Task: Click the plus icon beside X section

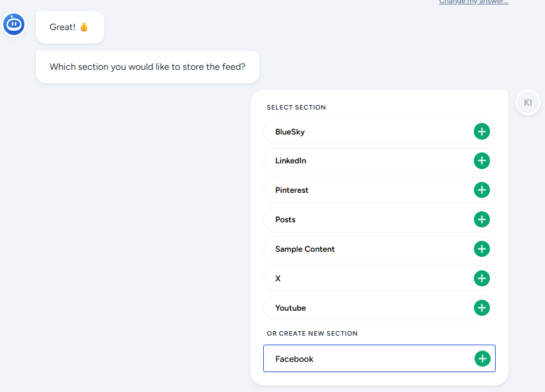Action: (482, 279)
